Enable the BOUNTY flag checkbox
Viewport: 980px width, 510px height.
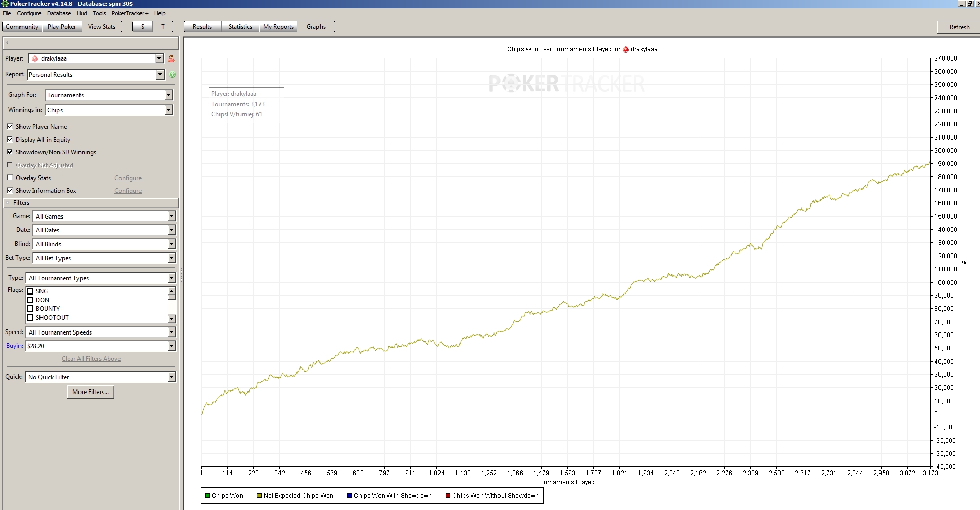click(x=30, y=308)
